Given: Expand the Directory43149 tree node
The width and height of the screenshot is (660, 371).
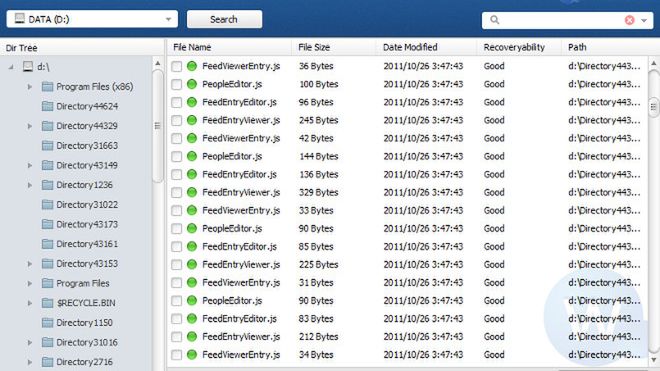Looking at the screenshot, I should 29,165.
